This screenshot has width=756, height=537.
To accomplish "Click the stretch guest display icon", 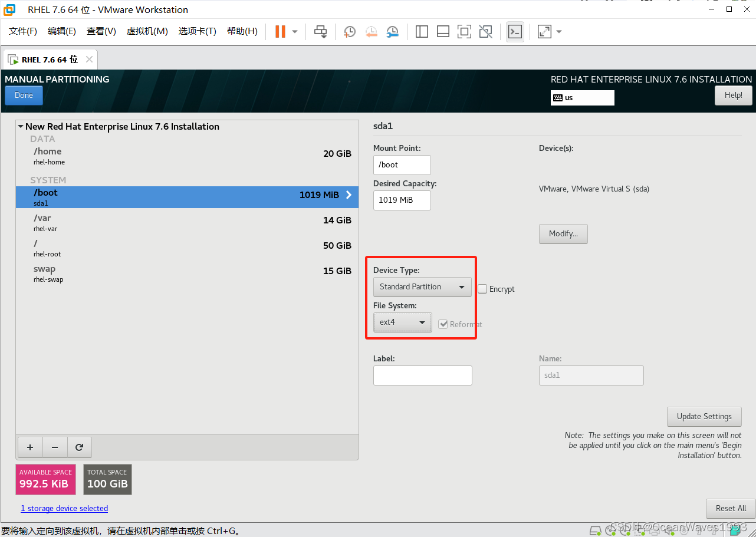I will pos(544,31).
